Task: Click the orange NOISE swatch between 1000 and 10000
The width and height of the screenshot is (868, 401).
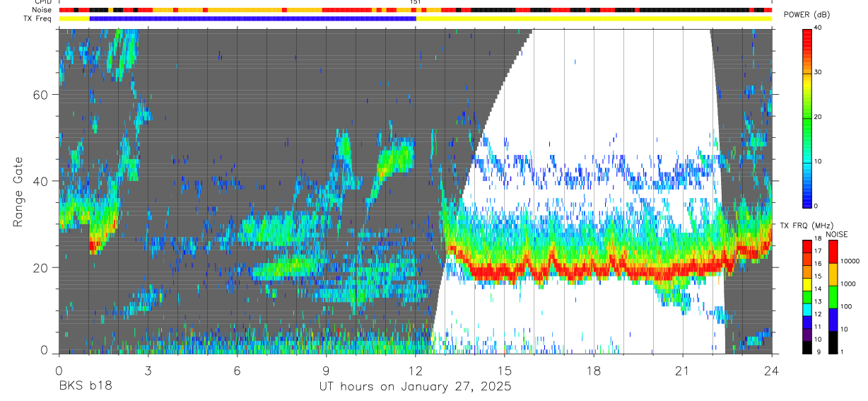Action: tap(833, 274)
